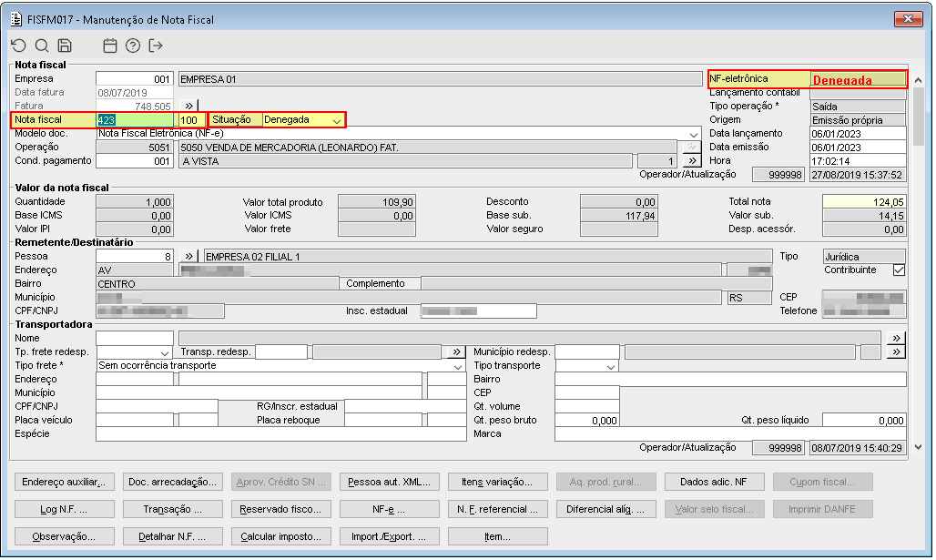The height and width of the screenshot is (560, 936).
Task: Click the Transação ... button
Action: click(x=172, y=509)
